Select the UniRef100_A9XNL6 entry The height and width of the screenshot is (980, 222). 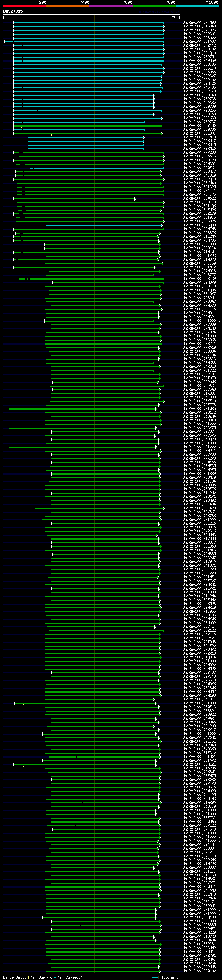(x=199, y=148)
